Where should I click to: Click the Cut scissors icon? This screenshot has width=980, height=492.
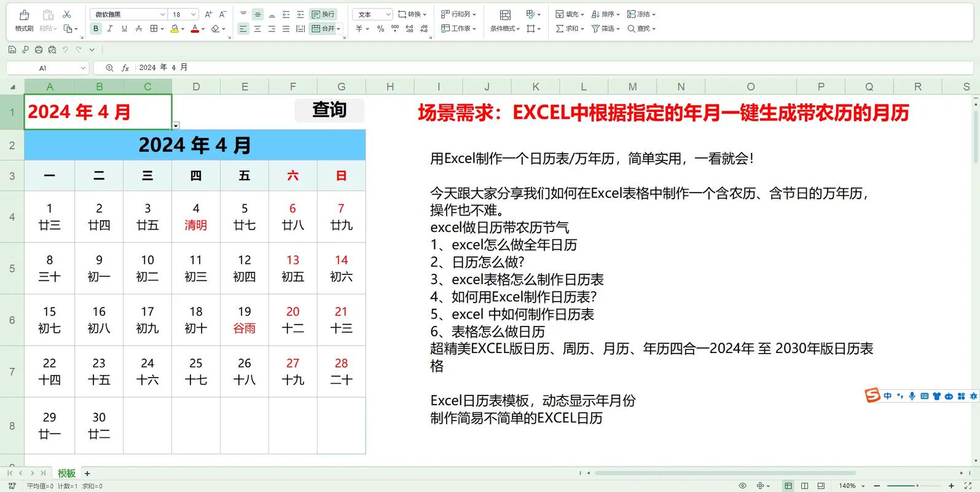pyautogui.click(x=67, y=14)
